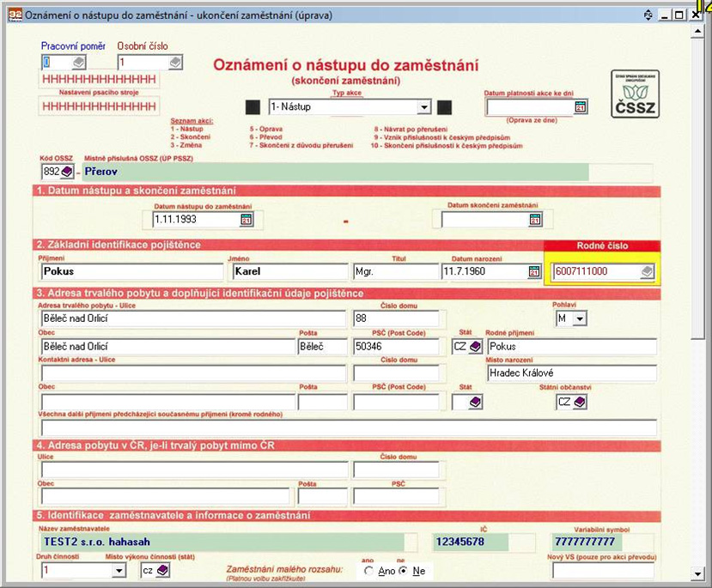The image size is (712, 588).
Task: Click the application icon in the title bar
Action: pos(15,15)
